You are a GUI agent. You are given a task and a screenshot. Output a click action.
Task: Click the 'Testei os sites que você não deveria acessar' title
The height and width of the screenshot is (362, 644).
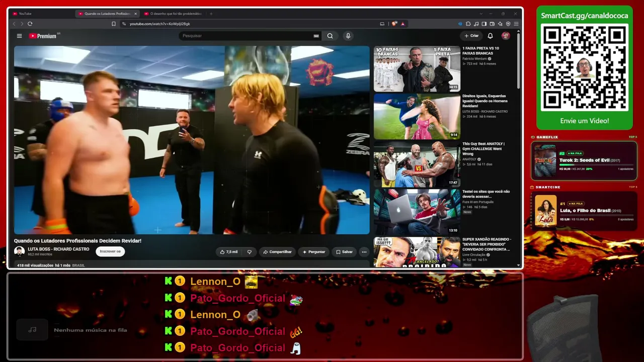486,194
